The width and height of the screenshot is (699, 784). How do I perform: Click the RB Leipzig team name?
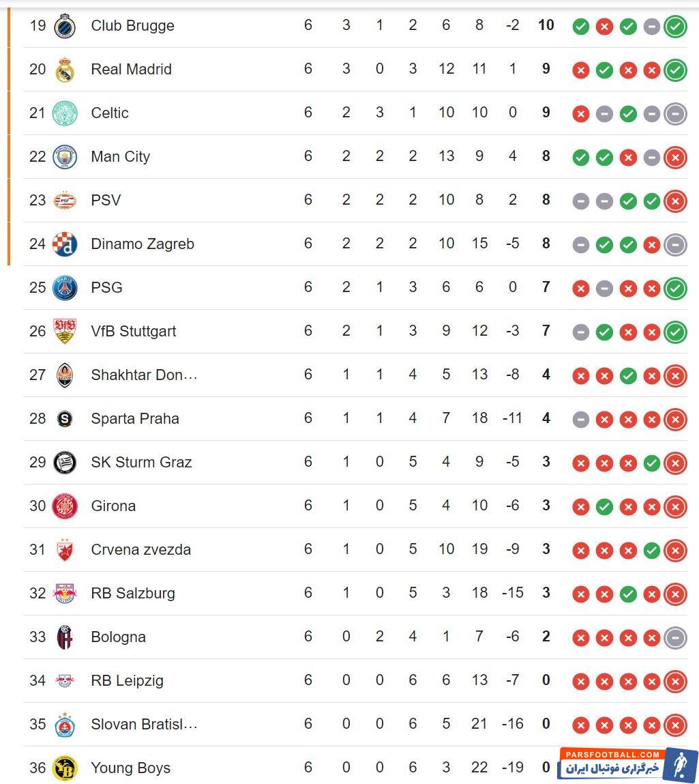(127, 681)
